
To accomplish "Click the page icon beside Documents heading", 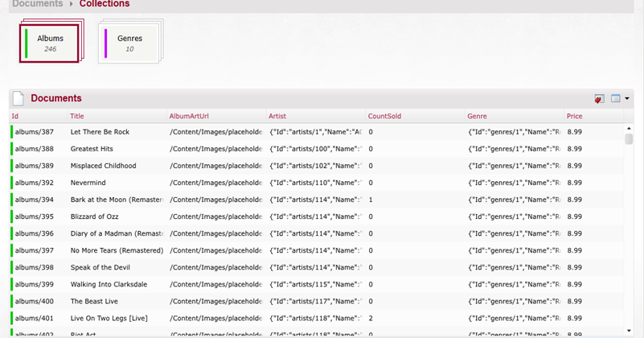I will [18, 98].
